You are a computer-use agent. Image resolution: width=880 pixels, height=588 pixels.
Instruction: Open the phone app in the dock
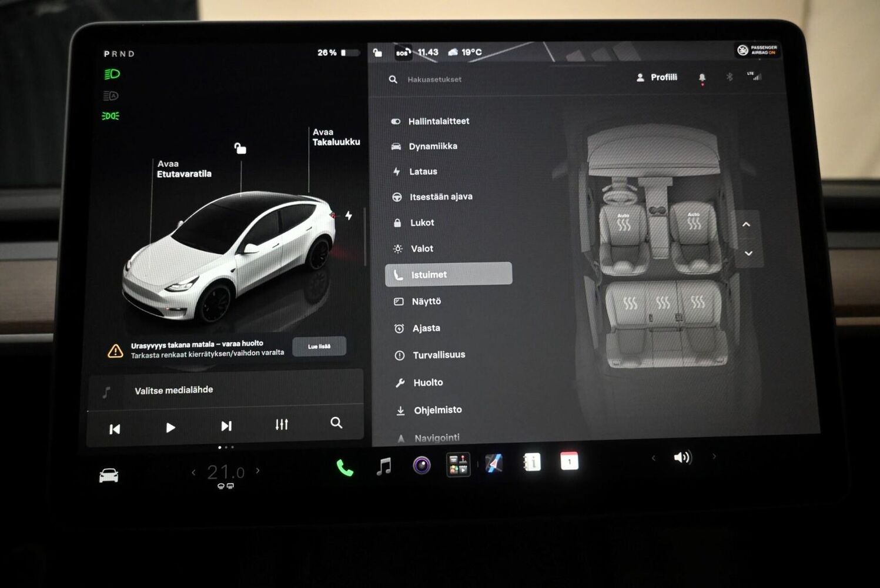tap(344, 467)
